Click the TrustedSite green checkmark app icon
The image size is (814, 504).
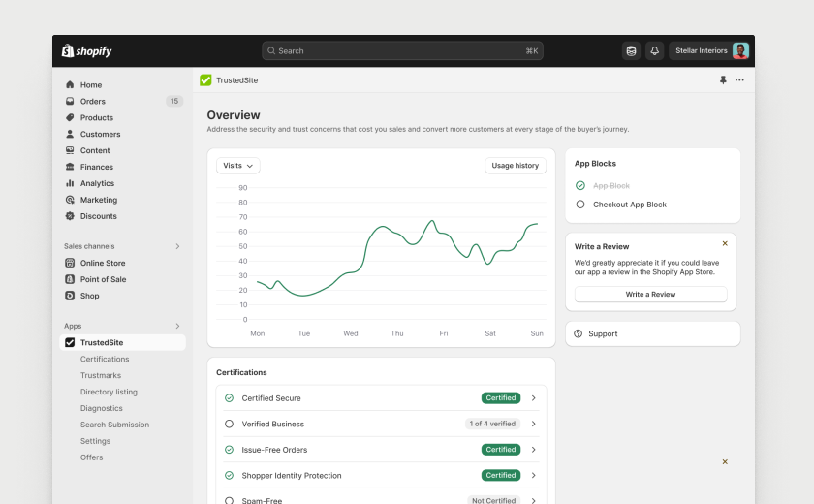click(x=205, y=79)
